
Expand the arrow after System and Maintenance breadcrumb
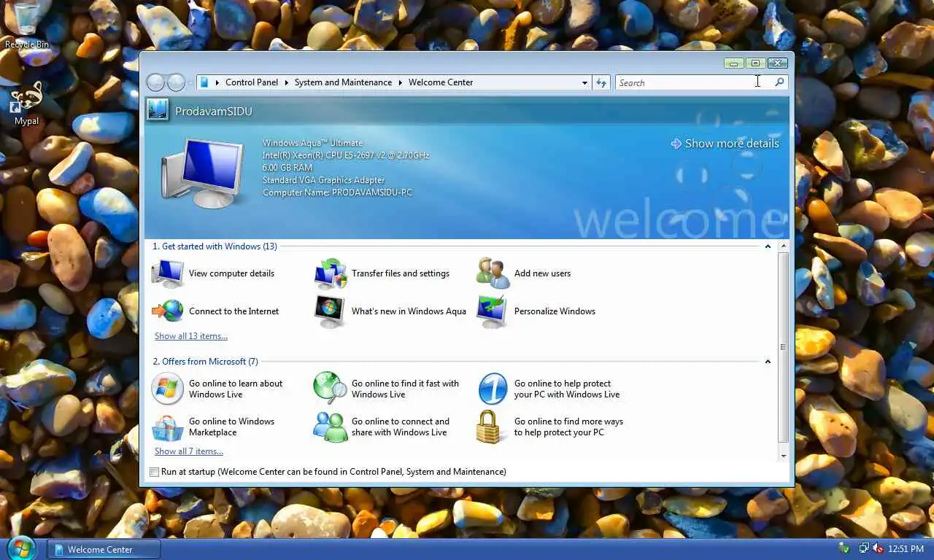click(400, 82)
